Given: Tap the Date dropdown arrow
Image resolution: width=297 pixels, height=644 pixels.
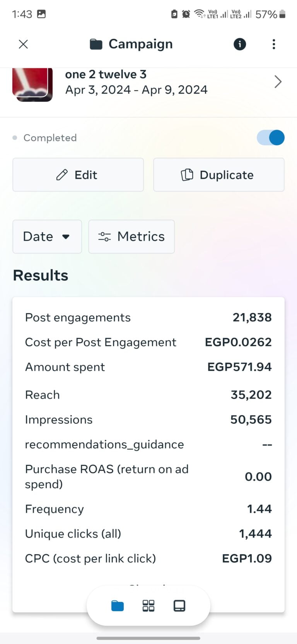Looking at the screenshot, I should (x=66, y=236).
